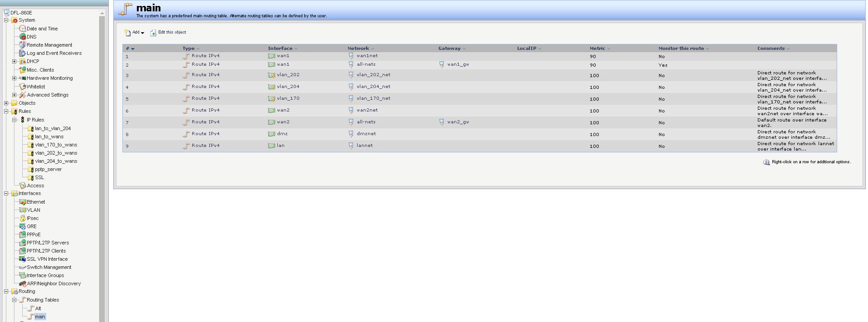Expand the Advanced Settings node
The width and height of the screenshot is (868, 322).
click(x=15, y=95)
